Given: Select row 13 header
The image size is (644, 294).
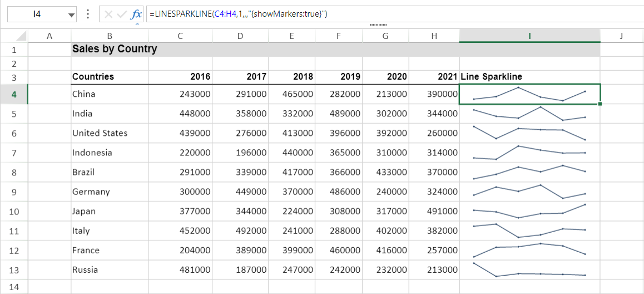Looking at the screenshot, I should pos(14,270).
